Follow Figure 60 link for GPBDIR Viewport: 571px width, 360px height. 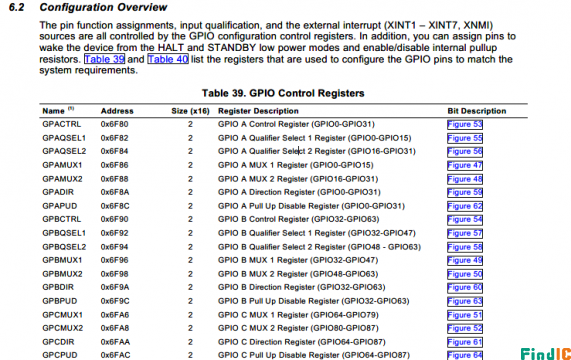(465, 288)
